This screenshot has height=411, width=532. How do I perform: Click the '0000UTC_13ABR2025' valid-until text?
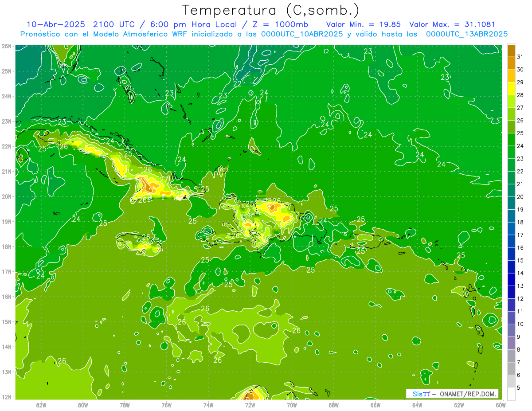(x=467, y=34)
